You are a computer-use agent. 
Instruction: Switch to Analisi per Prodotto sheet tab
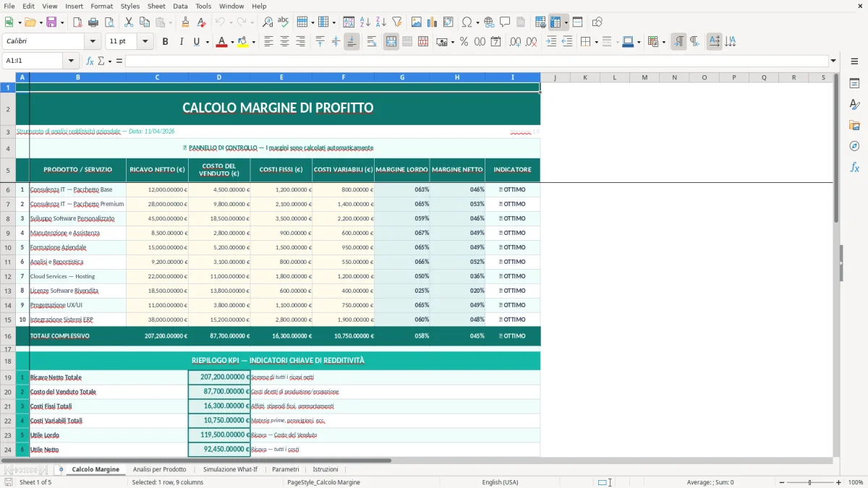coord(159,469)
